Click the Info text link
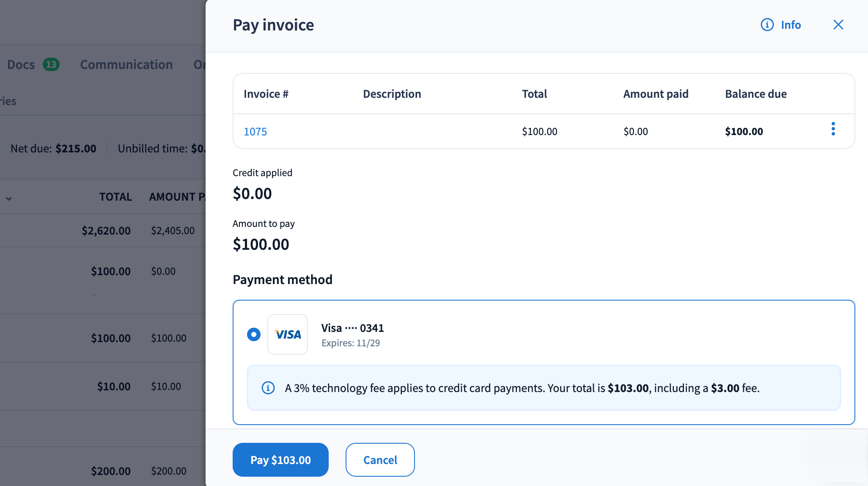868x486 pixels. point(791,25)
